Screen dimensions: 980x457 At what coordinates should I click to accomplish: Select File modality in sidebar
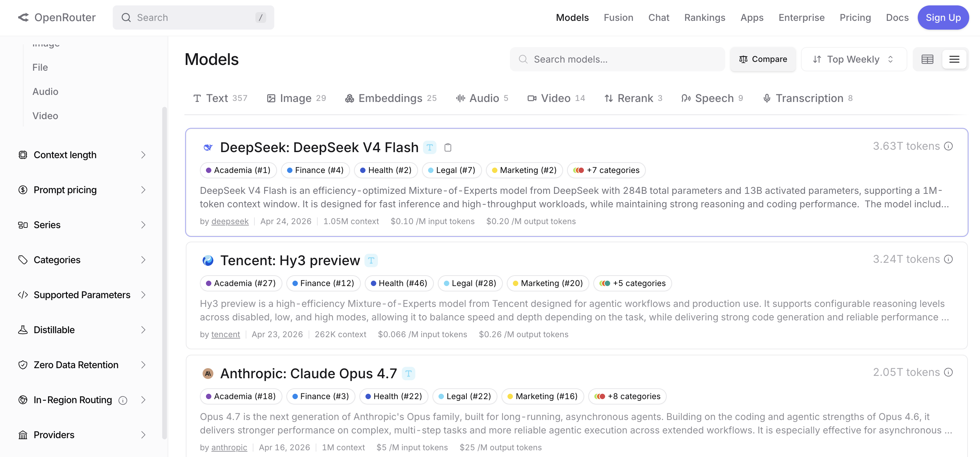pos(40,67)
